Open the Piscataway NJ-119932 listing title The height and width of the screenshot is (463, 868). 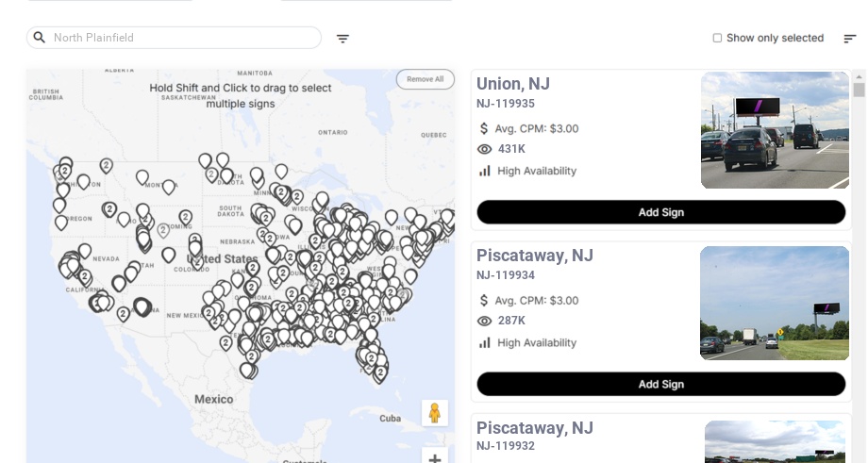tap(534, 428)
